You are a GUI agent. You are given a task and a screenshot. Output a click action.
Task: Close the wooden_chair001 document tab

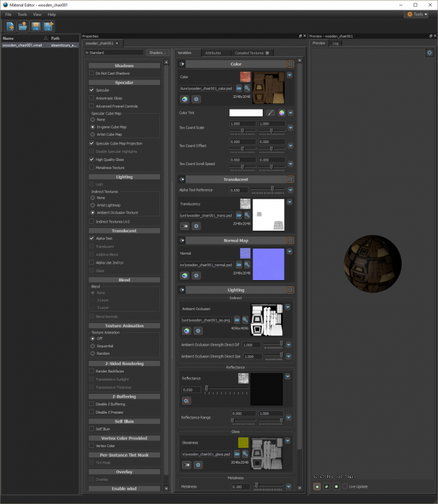coord(117,43)
